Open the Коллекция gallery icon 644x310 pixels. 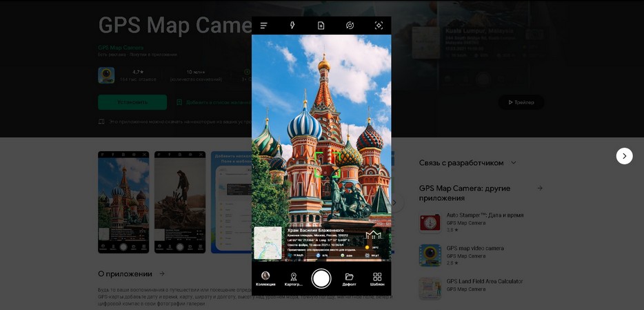tap(265, 276)
